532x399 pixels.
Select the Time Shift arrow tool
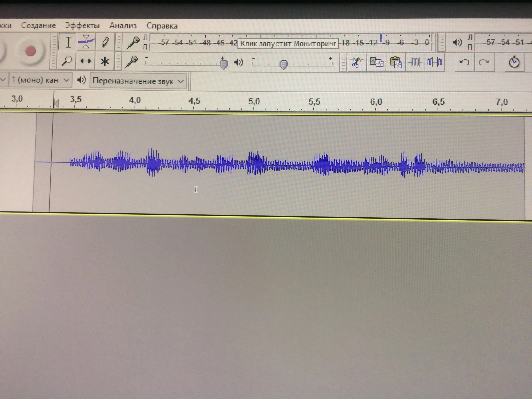(86, 61)
